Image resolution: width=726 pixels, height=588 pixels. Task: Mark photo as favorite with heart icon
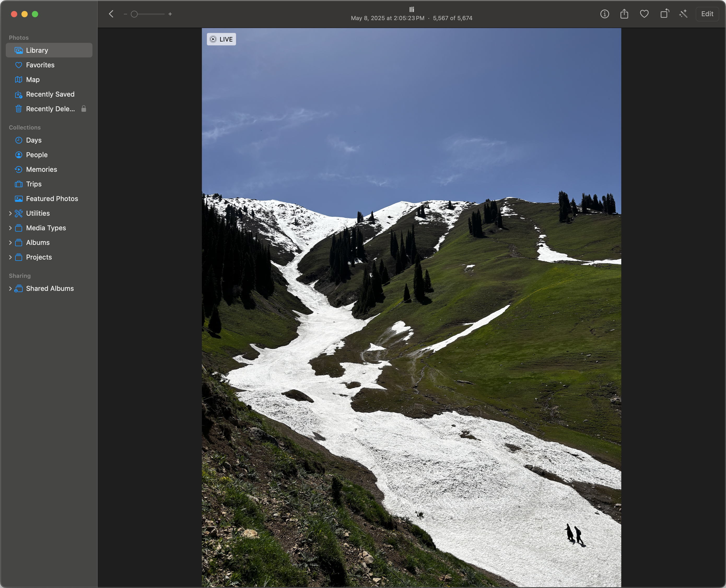point(644,14)
